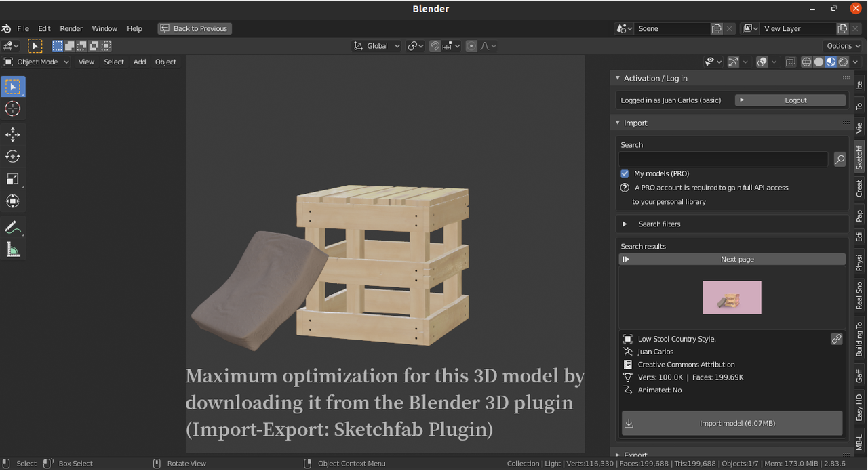Viewport: 868px width, 471px height.
Task: Switch to Rendered viewport shading
Action: pyautogui.click(x=843, y=62)
